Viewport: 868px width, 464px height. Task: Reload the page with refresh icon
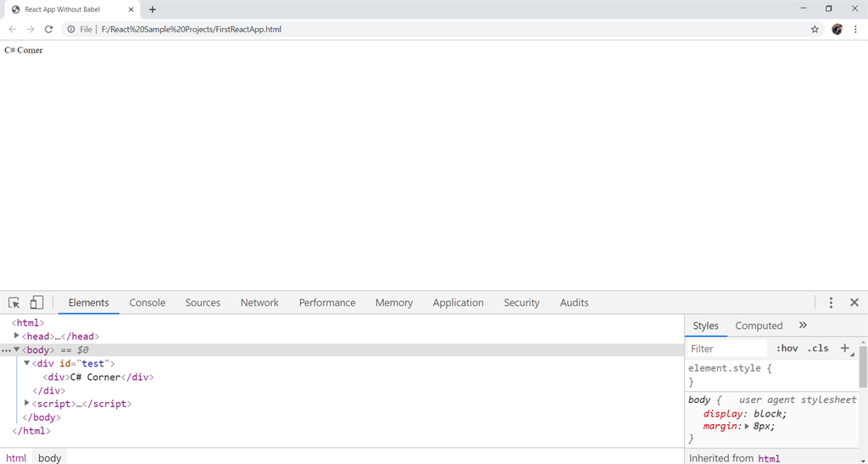[48, 30]
